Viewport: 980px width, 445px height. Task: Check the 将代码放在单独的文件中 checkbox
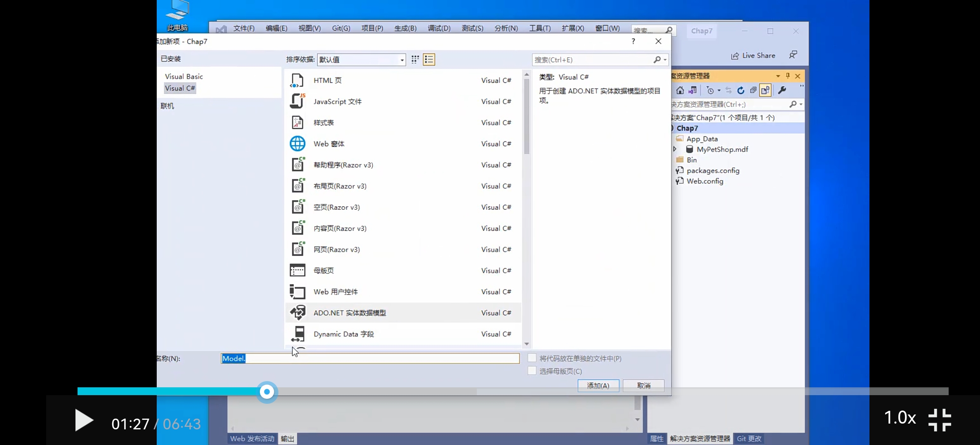click(x=532, y=358)
